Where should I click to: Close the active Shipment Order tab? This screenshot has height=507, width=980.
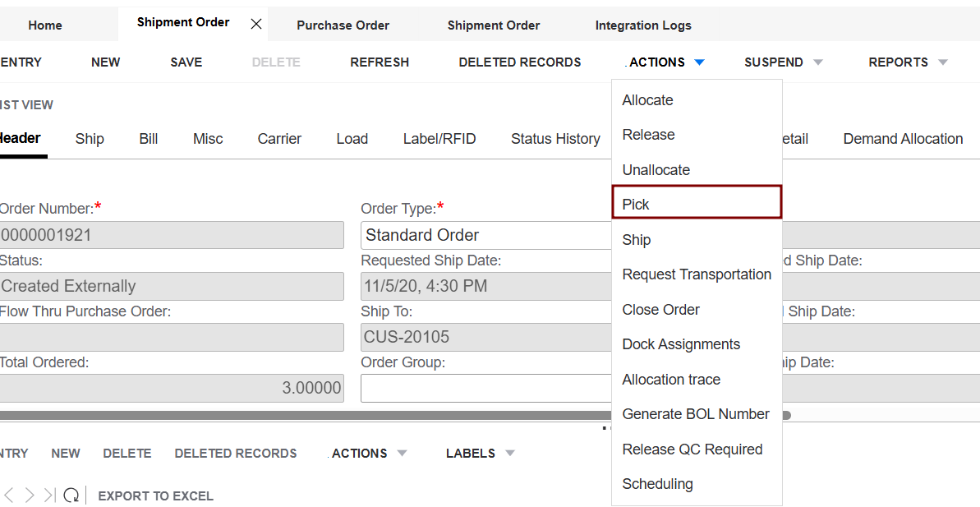click(x=256, y=24)
